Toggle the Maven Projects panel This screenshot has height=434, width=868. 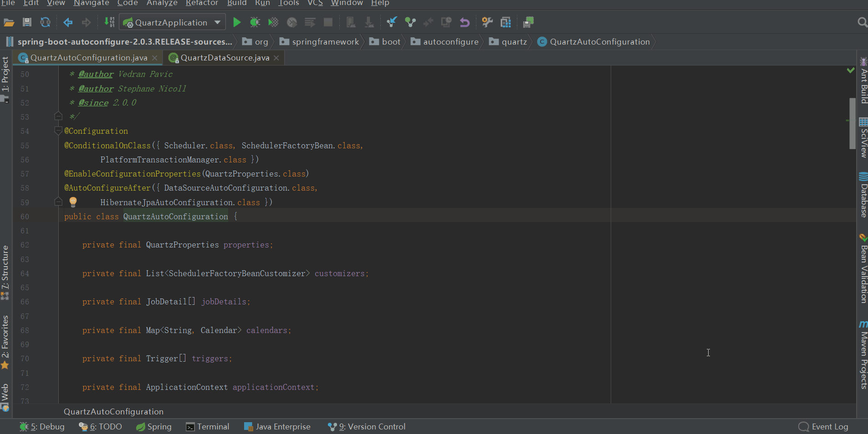863,355
